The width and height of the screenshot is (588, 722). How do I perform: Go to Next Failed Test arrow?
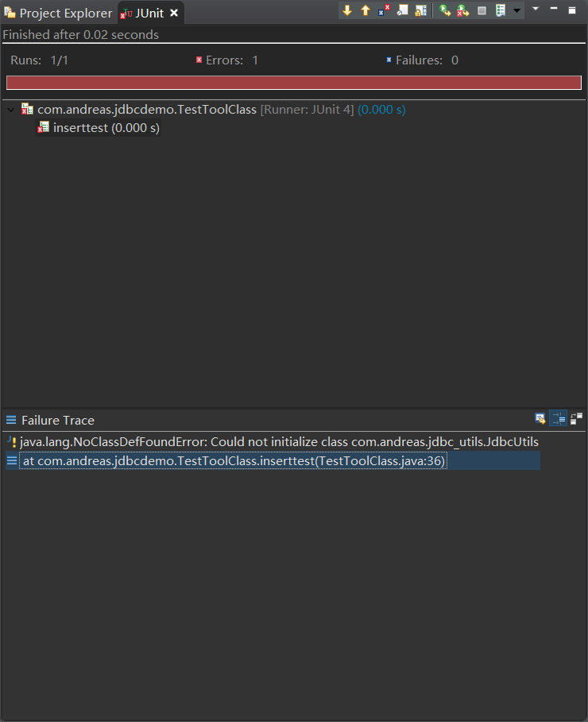pyautogui.click(x=347, y=10)
